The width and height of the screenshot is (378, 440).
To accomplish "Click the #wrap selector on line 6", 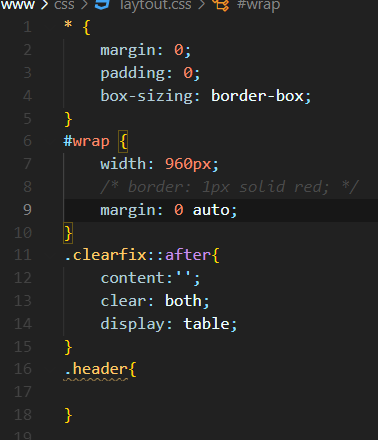I will click(x=86, y=141).
